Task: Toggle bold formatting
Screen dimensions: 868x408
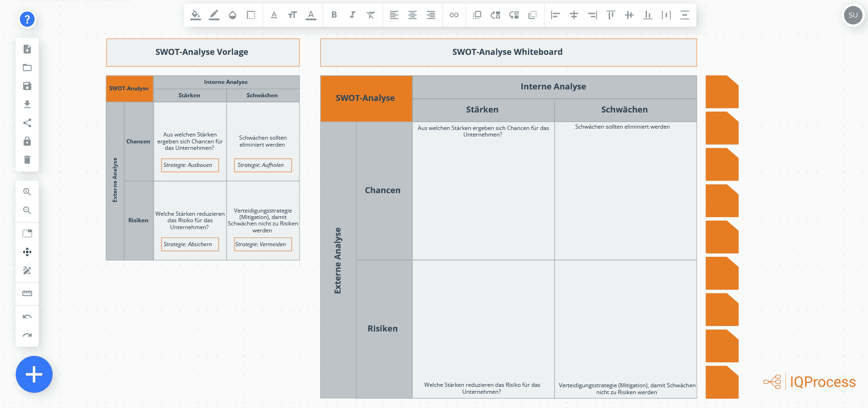Action: 334,15
